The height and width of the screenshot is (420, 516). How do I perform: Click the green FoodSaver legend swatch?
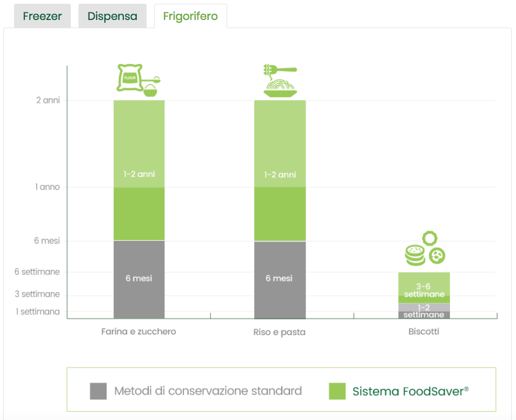(x=337, y=391)
